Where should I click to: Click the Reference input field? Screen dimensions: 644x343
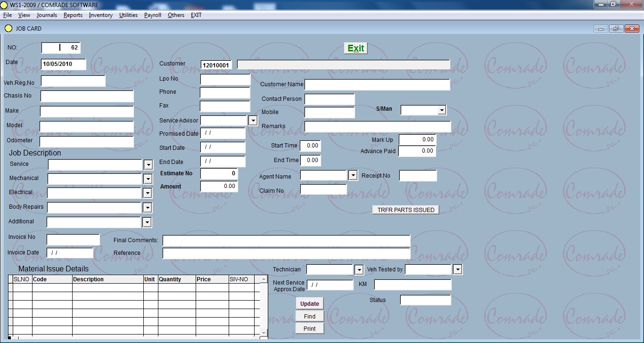pyautogui.click(x=286, y=253)
